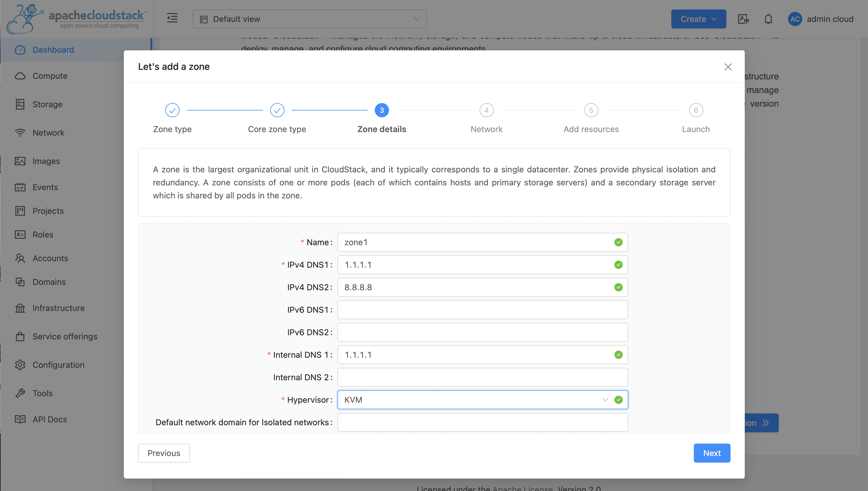
Task: Click the Internal DNS 2 field
Action: click(x=482, y=377)
